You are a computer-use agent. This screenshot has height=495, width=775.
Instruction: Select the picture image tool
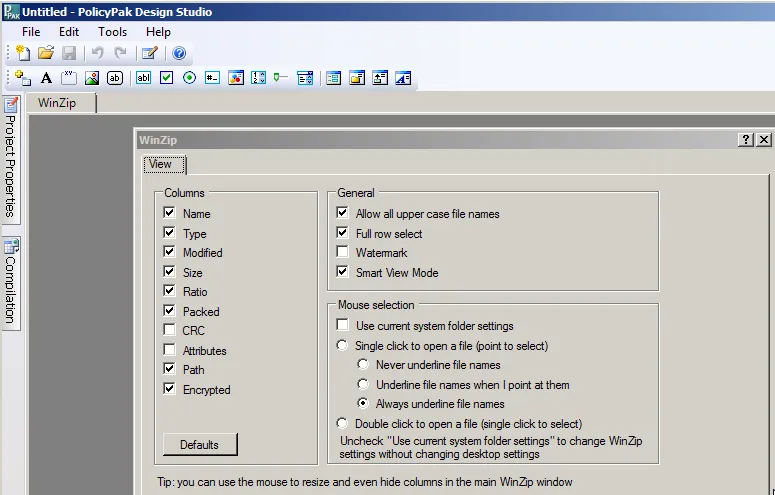pos(92,78)
